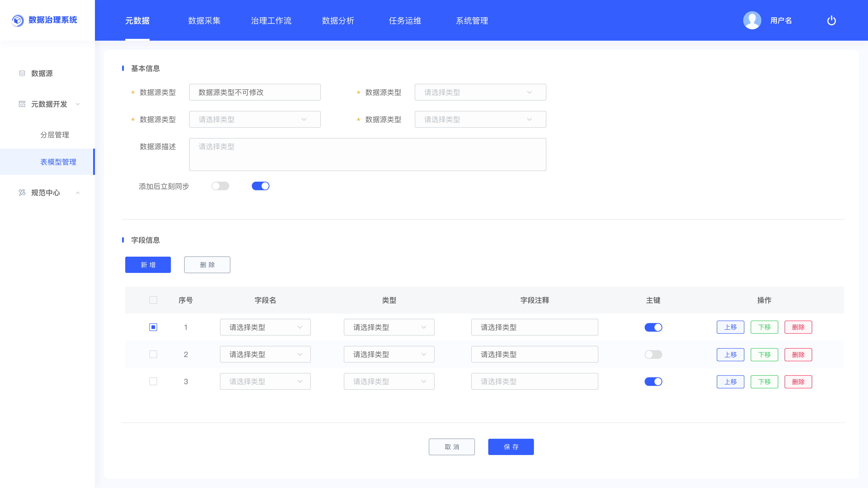868x488 pixels.
Task: Click 下移 in row 1
Action: point(764,327)
